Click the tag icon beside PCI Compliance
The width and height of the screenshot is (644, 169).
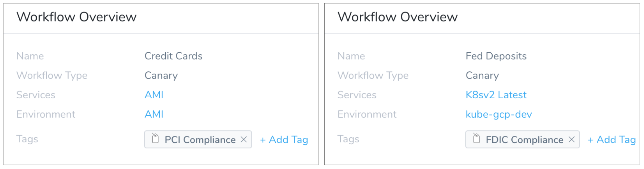point(155,138)
